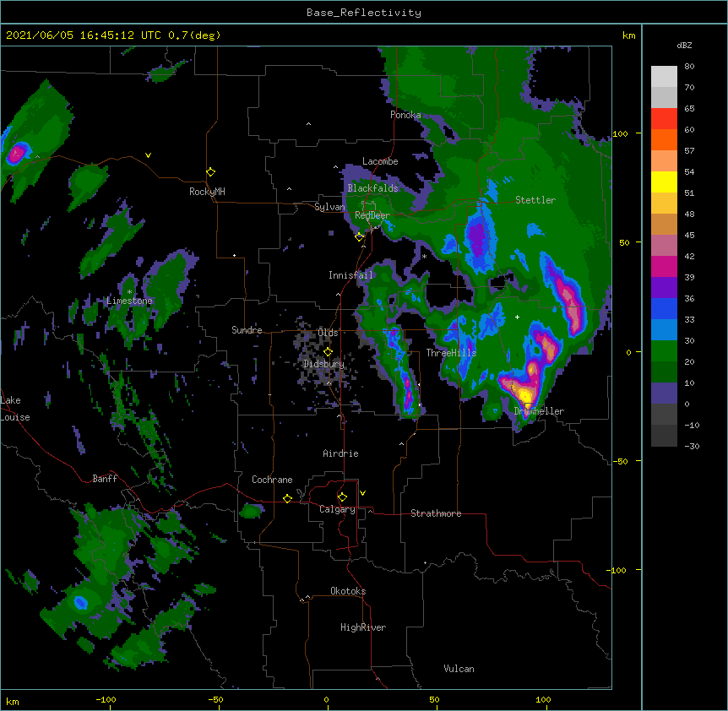Select the Sundre label
The width and height of the screenshot is (728, 711).
[247, 330]
